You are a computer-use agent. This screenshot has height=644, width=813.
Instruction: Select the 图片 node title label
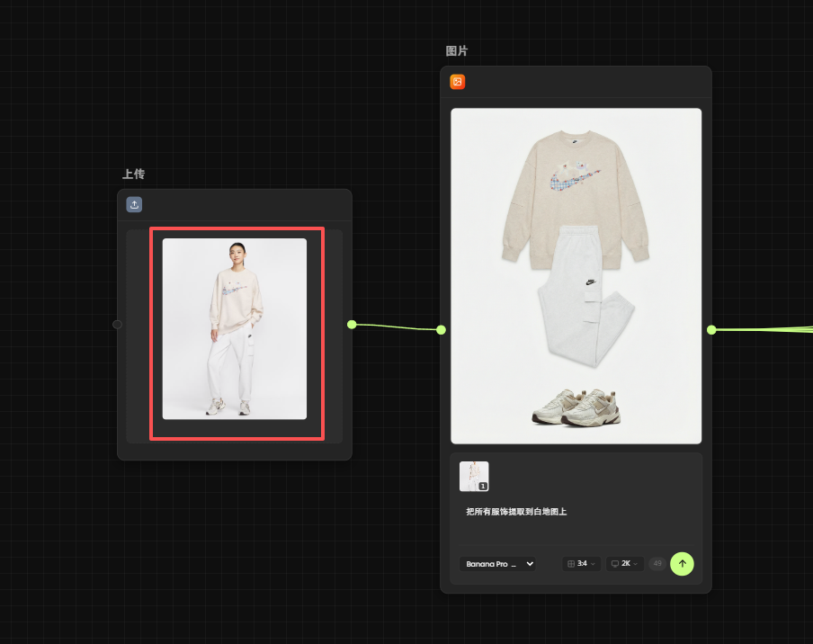[457, 50]
